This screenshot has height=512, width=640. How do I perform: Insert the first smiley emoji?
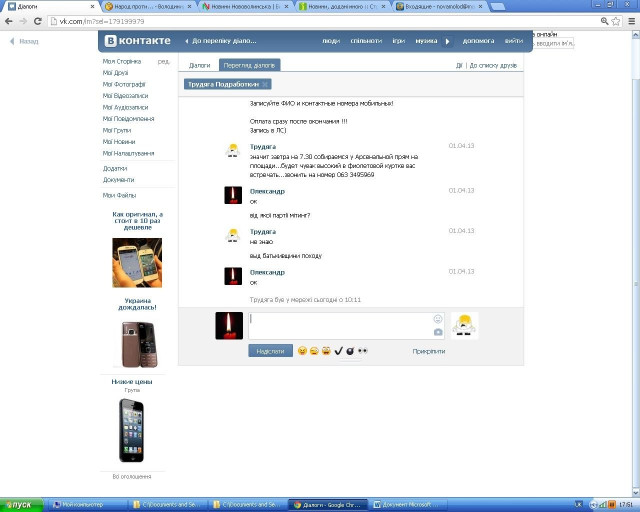pos(302,351)
